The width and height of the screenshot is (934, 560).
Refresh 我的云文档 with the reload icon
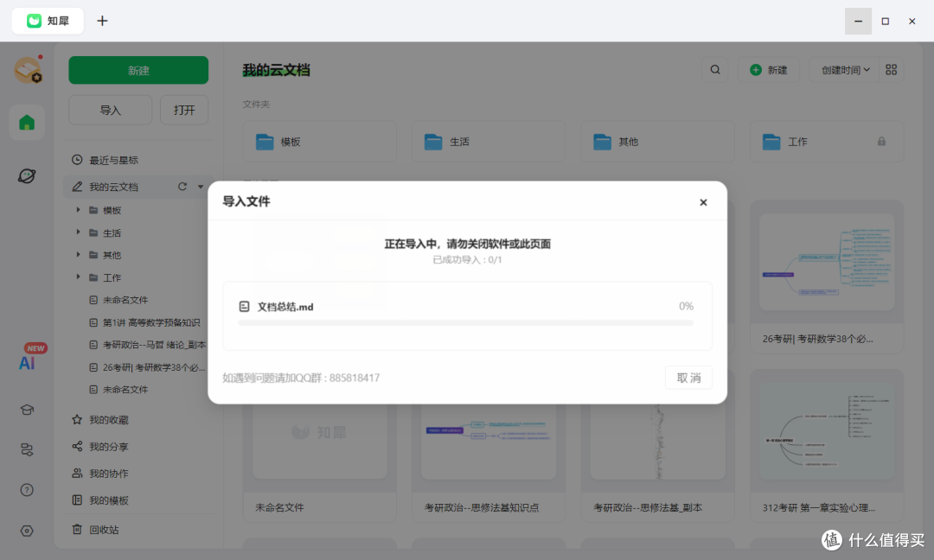point(182,187)
